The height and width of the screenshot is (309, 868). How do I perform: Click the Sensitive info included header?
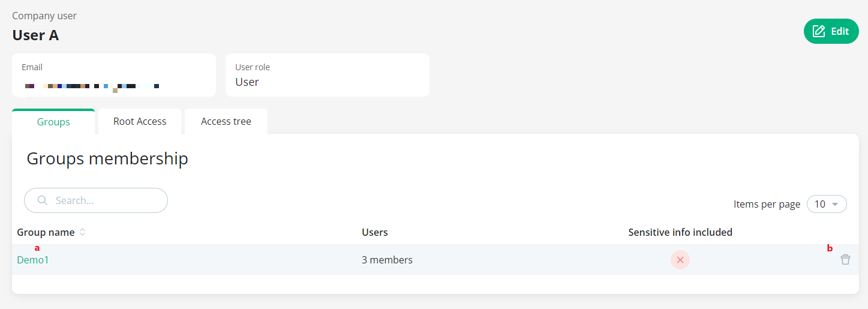[680, 232]
